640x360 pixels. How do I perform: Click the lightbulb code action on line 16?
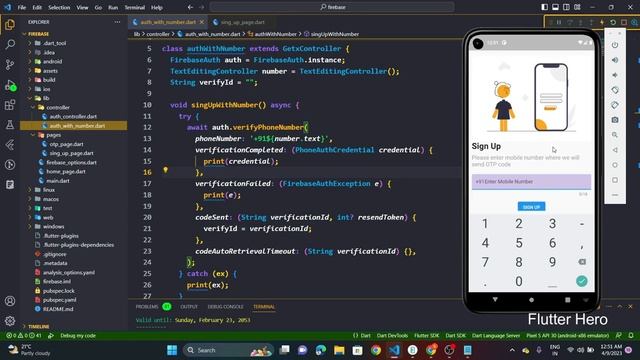click(x=165, y=170)
